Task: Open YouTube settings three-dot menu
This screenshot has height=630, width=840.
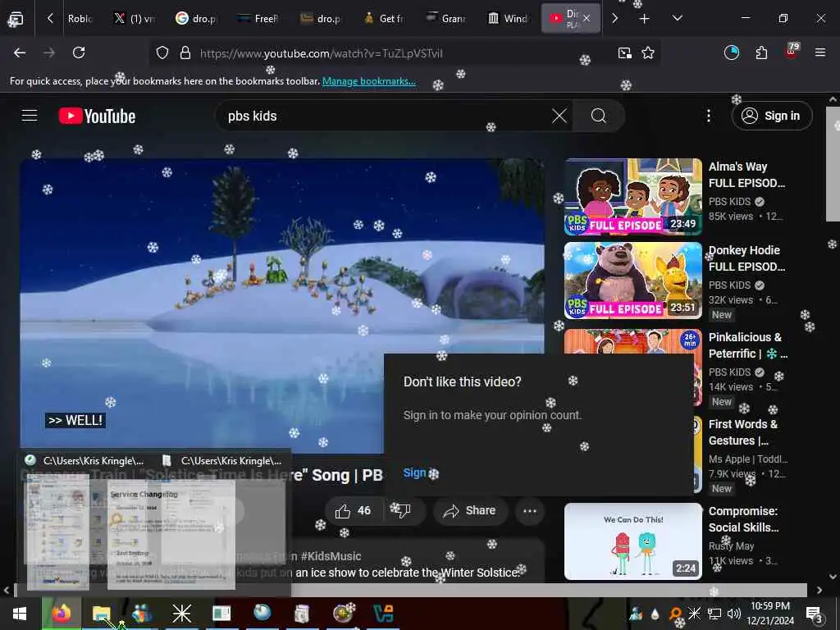Action: coord(709,116)
